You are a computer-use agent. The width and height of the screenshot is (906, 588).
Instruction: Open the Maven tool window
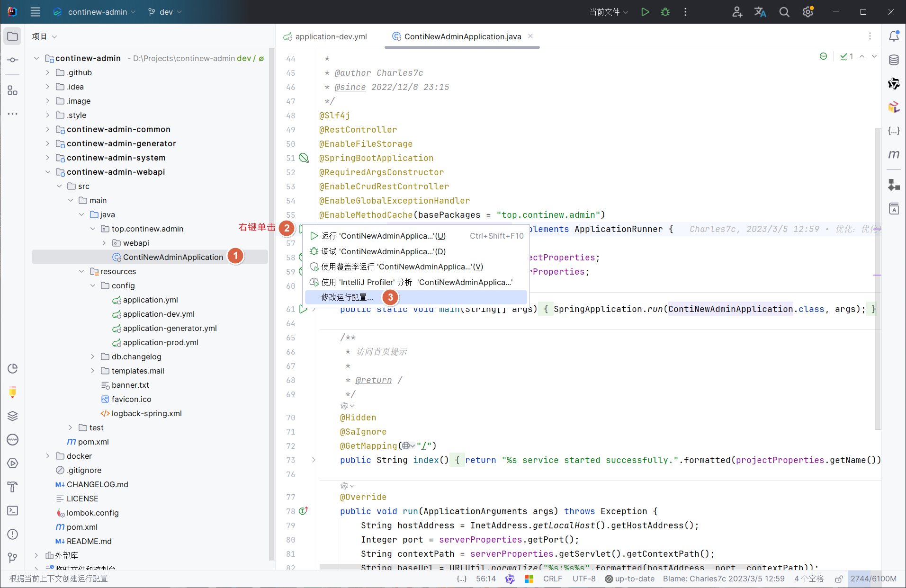pyautogui.click(x=894, y=154)
